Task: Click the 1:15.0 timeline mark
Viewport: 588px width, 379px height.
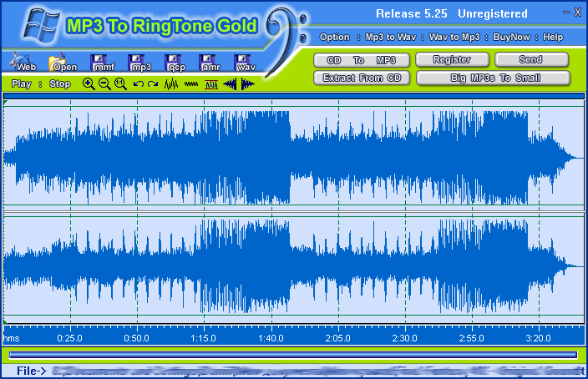Action: pyautogui.click(x=203, y=338)
